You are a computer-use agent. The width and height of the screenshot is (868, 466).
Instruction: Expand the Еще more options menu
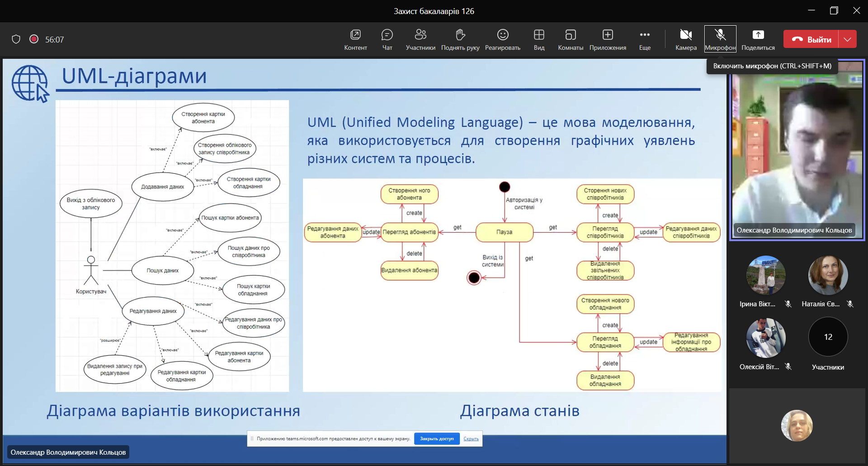[x=645, y=39]
